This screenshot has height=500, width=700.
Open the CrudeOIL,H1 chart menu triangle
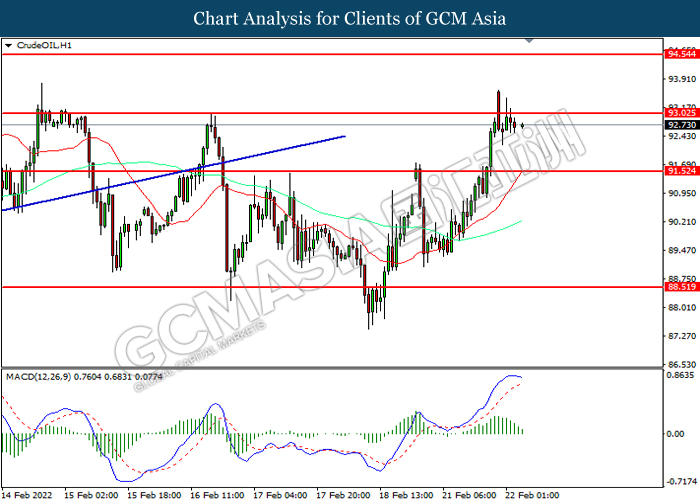(x=8, y=46)
